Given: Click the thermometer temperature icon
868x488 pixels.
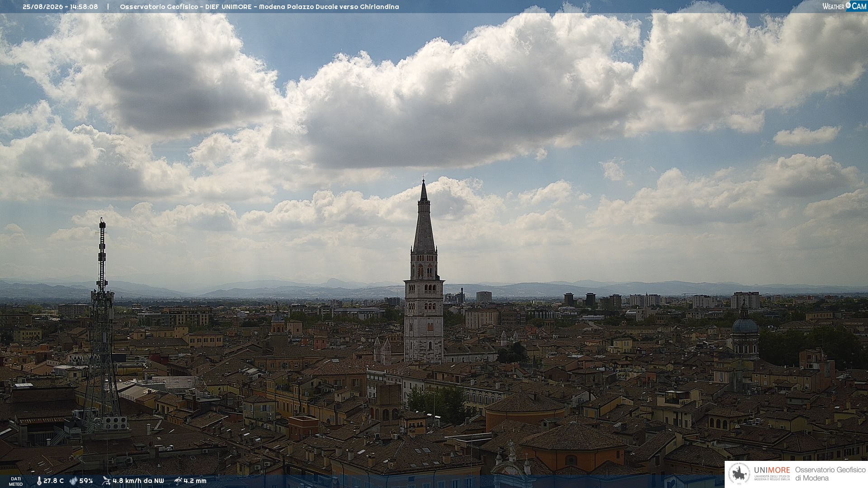Looking at the screenshot, I should (39, 481).
